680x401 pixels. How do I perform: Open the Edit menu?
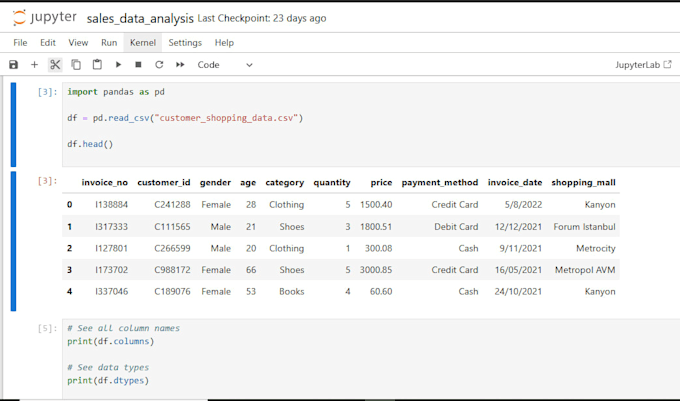click(48, 42)
